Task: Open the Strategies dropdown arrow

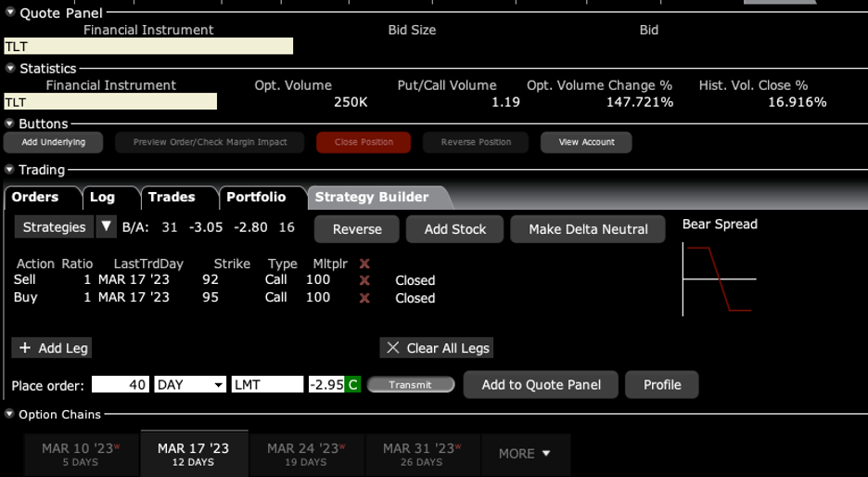Action: tap(107, 226)
